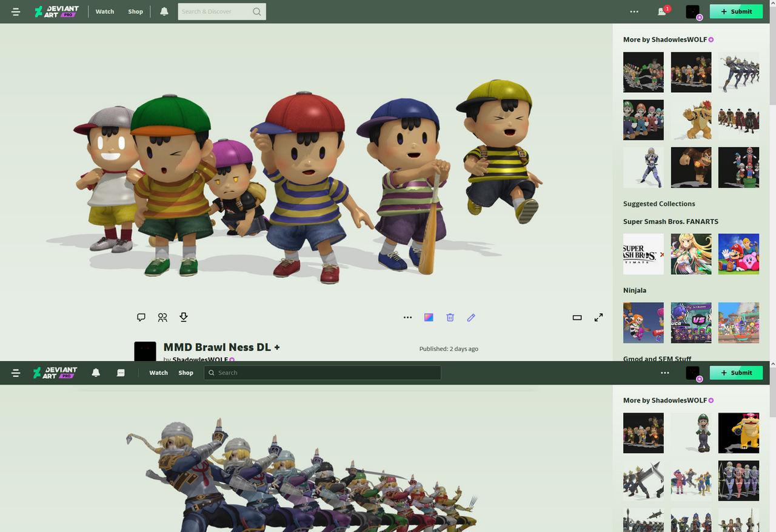Open the Bowser thumbnail in the upper More by ShadowlesWOLF grid

click(691, 120)
